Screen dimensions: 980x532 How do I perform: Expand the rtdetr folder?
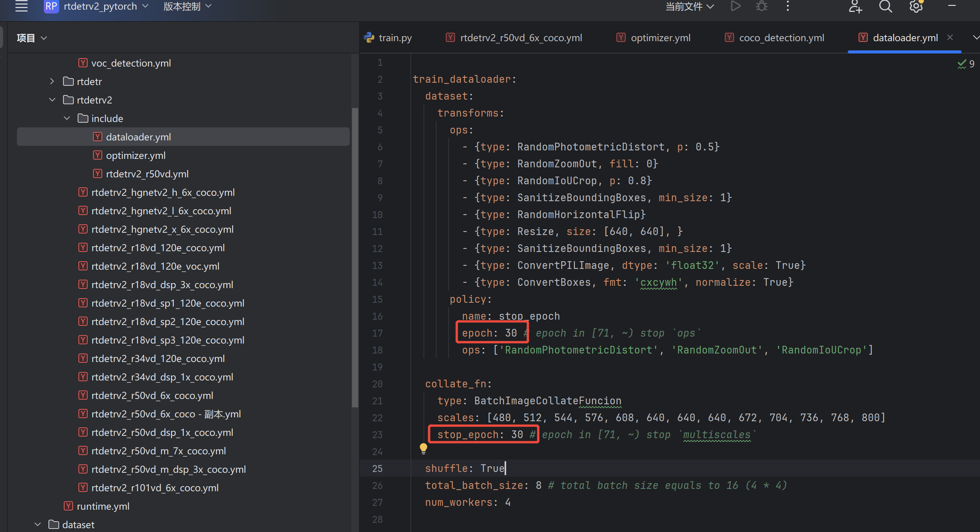click(x=52, y=81)
